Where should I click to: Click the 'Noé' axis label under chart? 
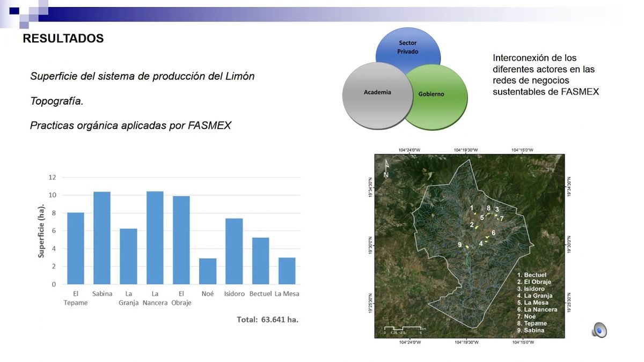pyautogui.click(x=208, y=294)
